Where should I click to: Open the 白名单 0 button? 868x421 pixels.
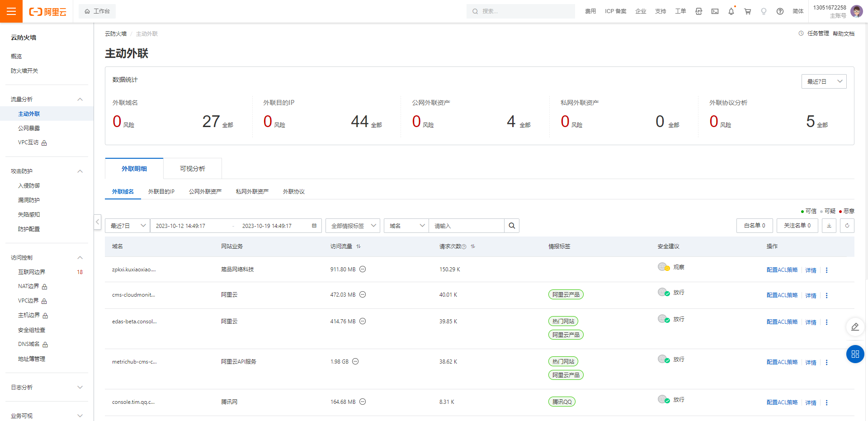tap(755, 225)
